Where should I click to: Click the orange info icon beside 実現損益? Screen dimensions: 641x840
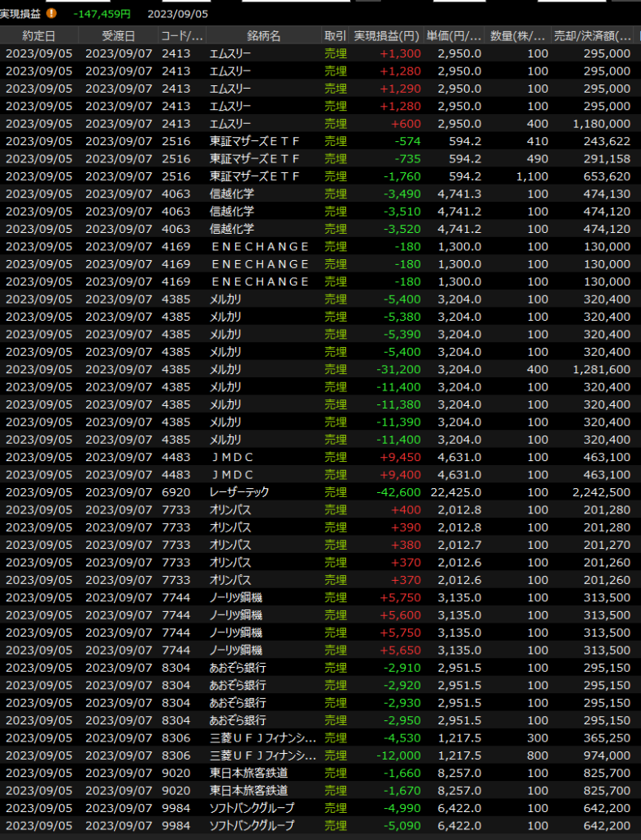pos(52,13)
